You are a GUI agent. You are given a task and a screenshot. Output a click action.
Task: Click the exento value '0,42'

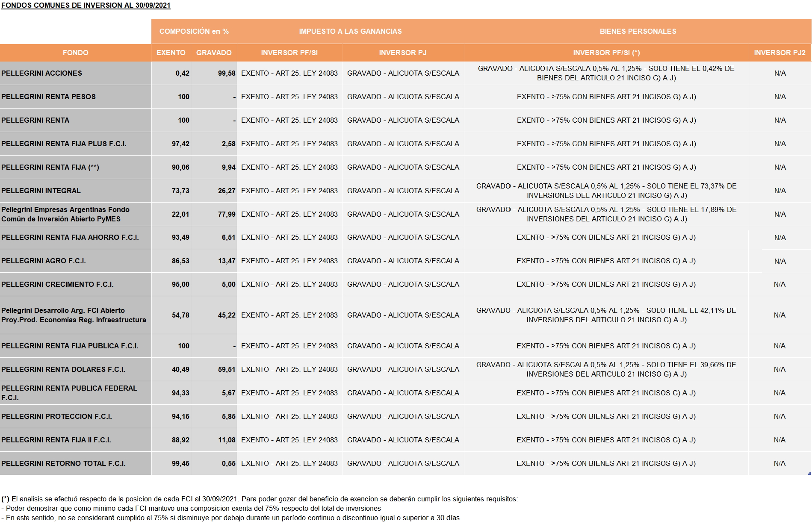[x=182, y=73]
